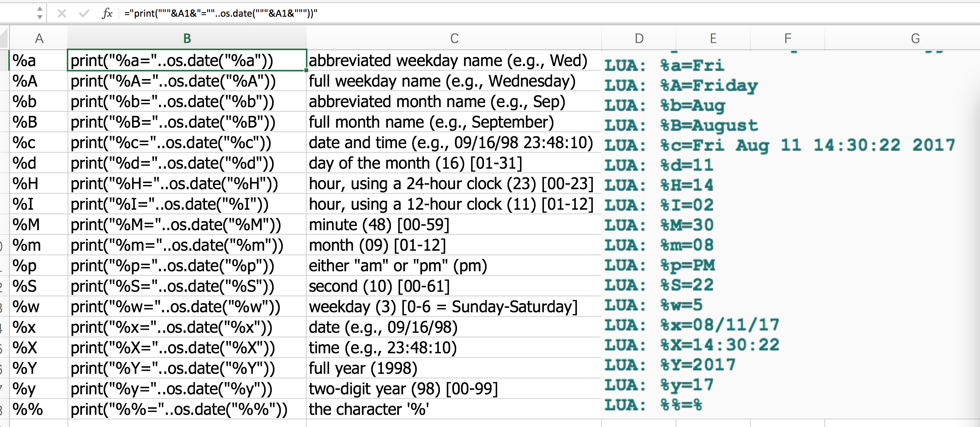This screenshot has width=980, height=427.
Task: Click cell print("%a="..os.date("%a"))
Action: pyautogui.click(x=187, y=60)
